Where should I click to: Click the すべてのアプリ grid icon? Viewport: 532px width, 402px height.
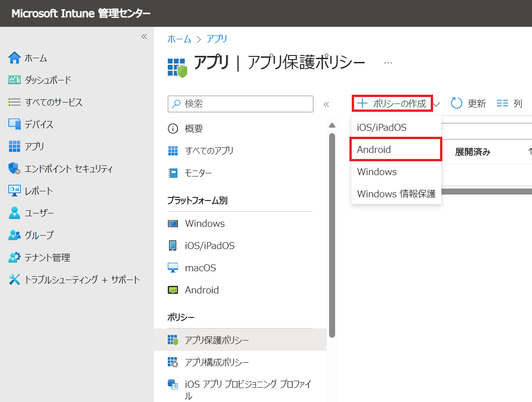173,151
